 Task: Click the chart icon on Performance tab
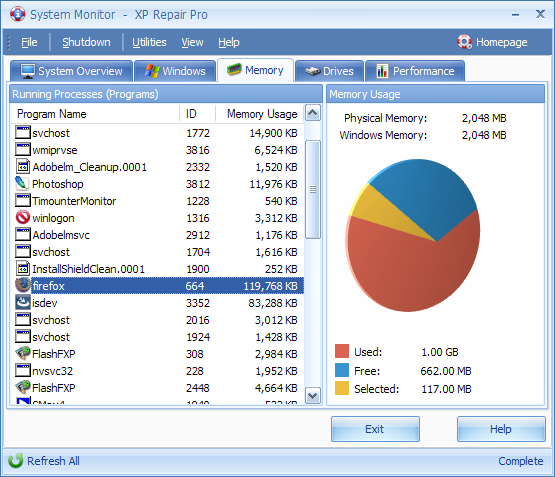pyautogui.click(x=382, y=71)
